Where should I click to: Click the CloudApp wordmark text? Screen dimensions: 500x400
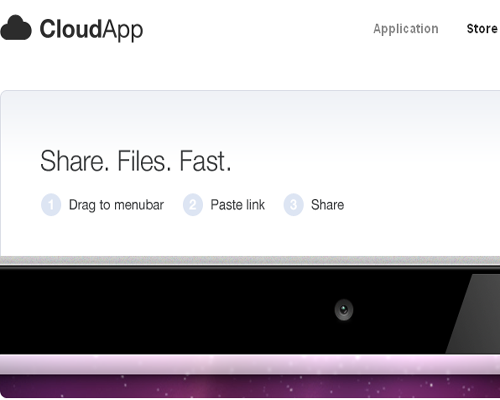pyautogui.click(x=91, y=30)
